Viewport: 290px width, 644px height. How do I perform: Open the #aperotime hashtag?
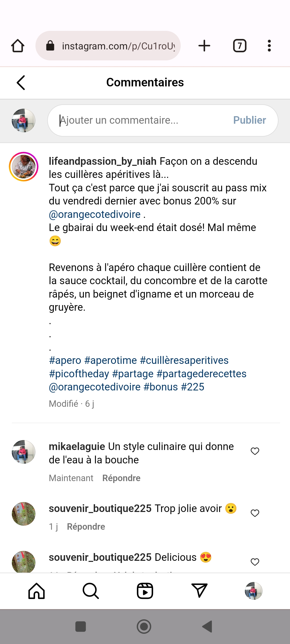click(x=111, y=360)
